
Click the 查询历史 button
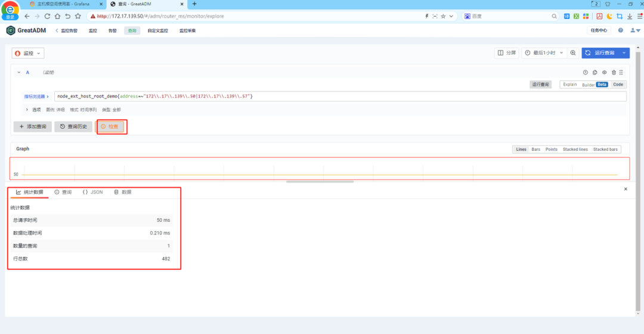click(73, 126)
